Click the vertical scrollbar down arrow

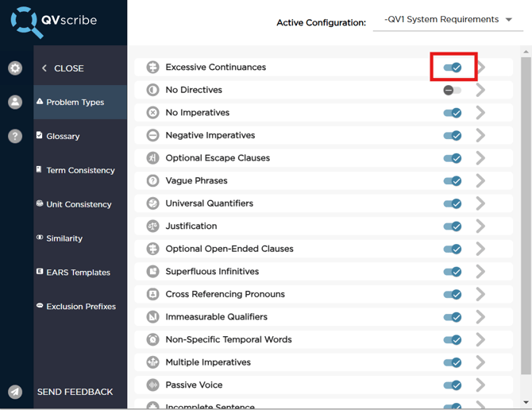click(526, 403)
